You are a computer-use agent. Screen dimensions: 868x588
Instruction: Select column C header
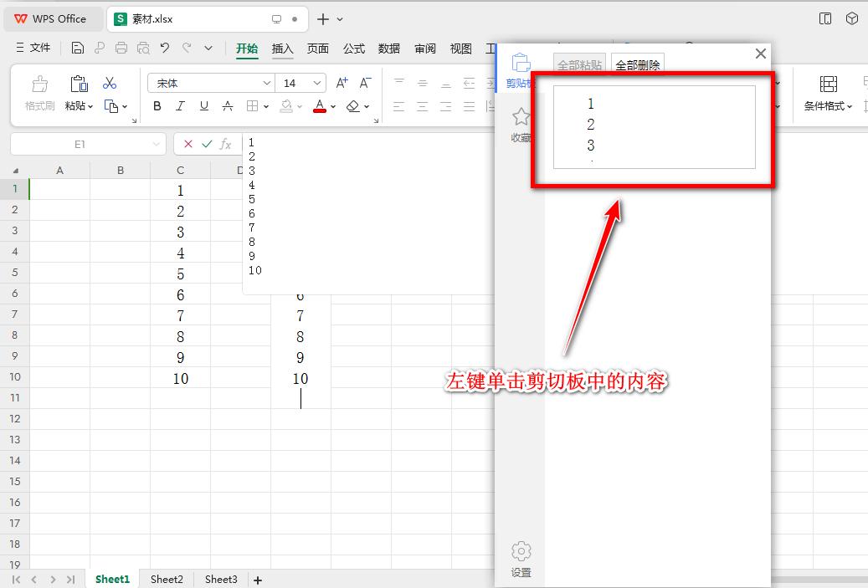coord(181,171)
